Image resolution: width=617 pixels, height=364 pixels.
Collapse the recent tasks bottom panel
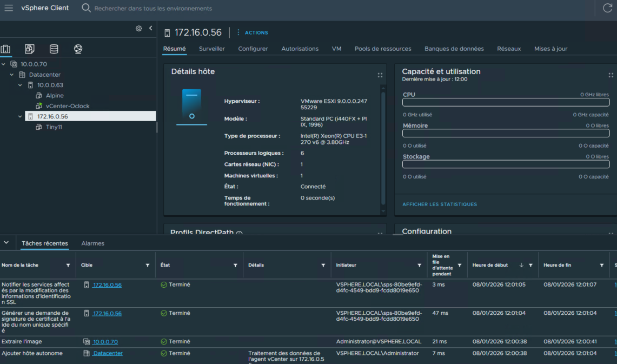coord(6,243)
